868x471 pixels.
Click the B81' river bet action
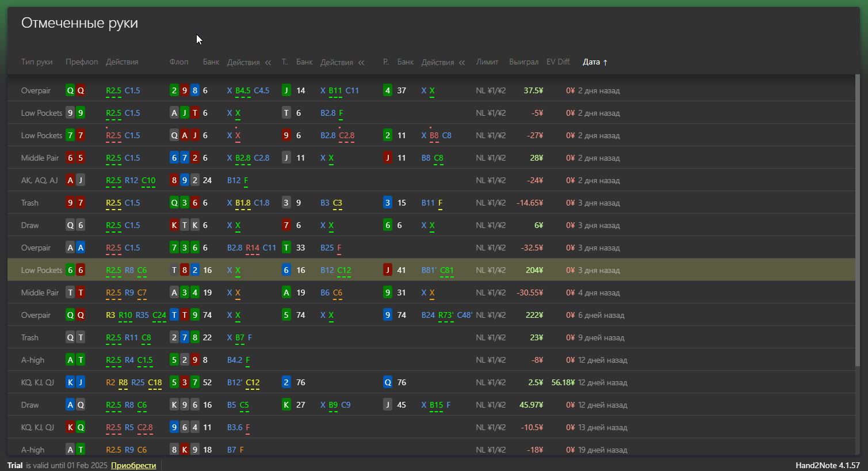point(429,270)
